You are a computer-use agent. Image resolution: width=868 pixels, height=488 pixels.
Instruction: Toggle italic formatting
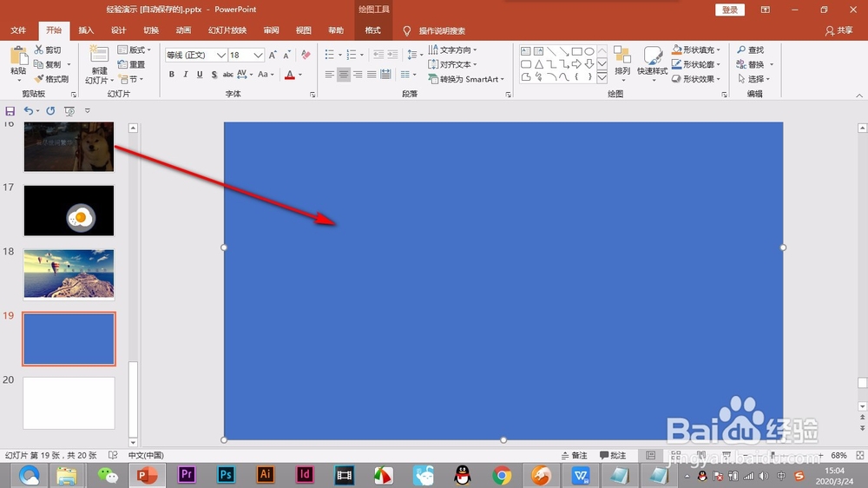(186, 74)
